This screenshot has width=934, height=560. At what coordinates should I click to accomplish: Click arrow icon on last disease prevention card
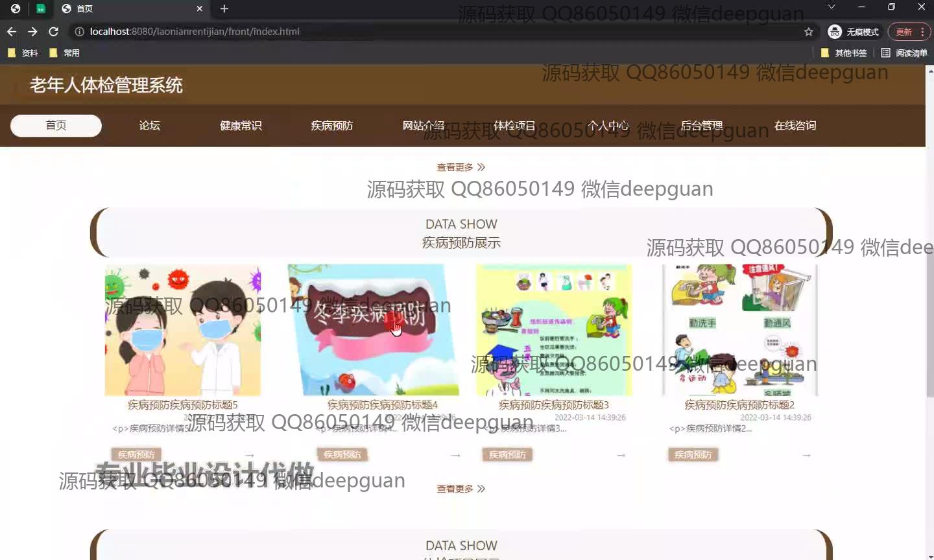(806, 455)
